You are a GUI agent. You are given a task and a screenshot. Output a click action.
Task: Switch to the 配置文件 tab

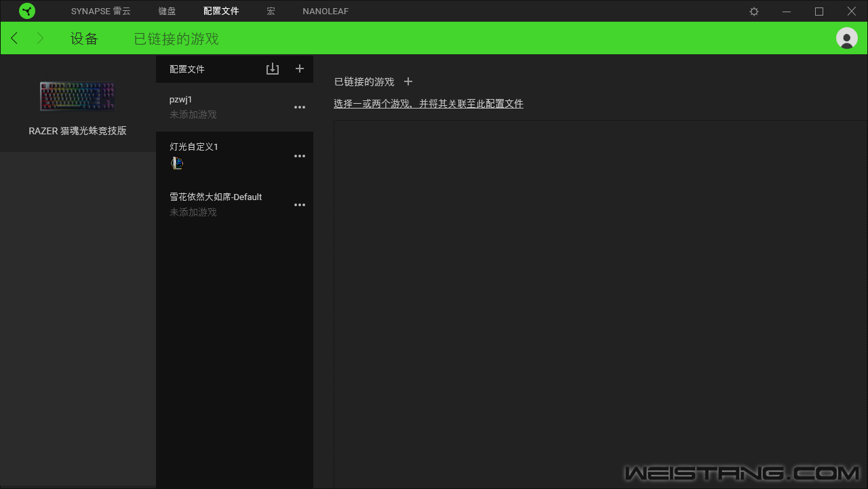click(221, 12)
